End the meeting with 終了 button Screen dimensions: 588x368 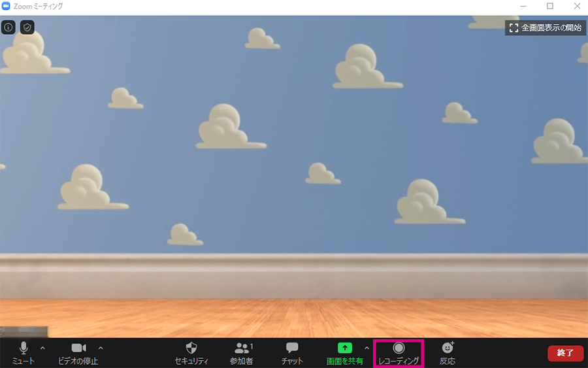566,353
